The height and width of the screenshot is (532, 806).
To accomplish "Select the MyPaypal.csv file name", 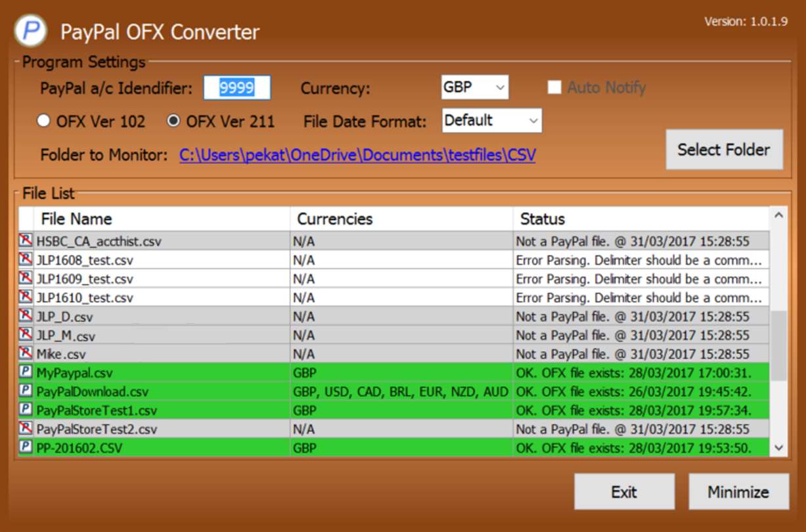I will pos(74,373).
